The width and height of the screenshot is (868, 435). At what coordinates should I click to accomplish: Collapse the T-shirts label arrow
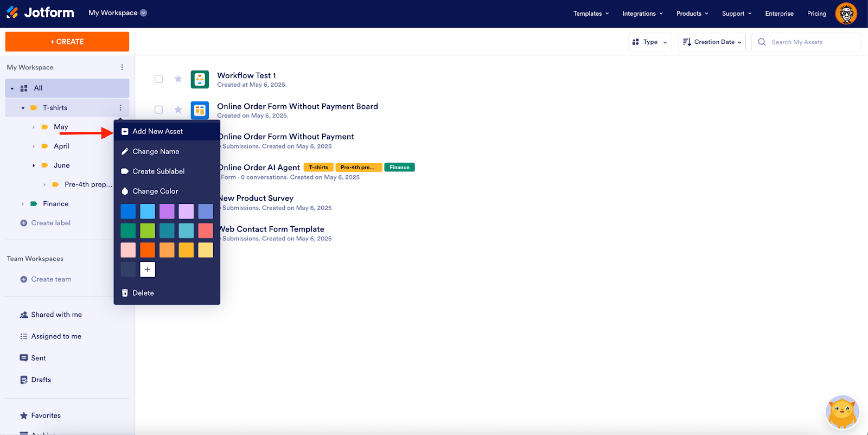click(23, 108)
